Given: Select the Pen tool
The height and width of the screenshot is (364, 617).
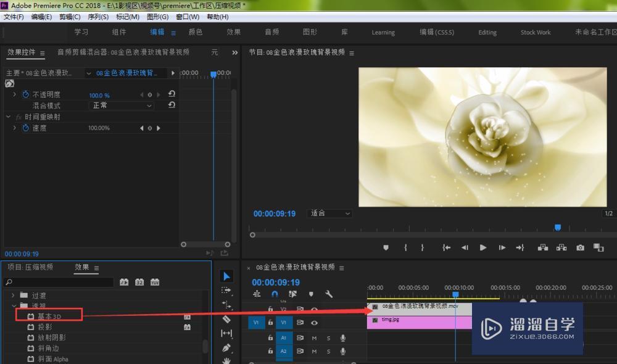Looking at the screenshot, I should point(226,347).
